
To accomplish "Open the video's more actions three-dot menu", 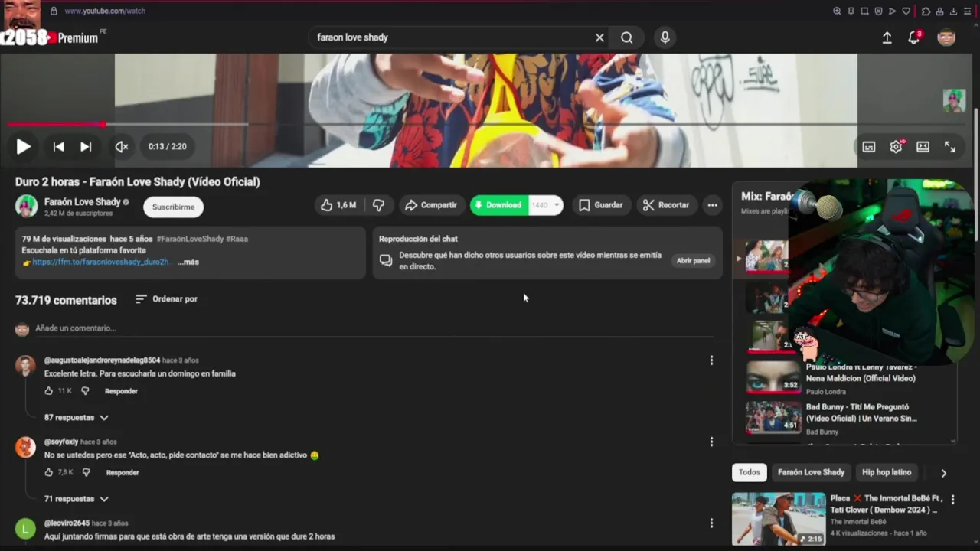I will coord(712,205).
